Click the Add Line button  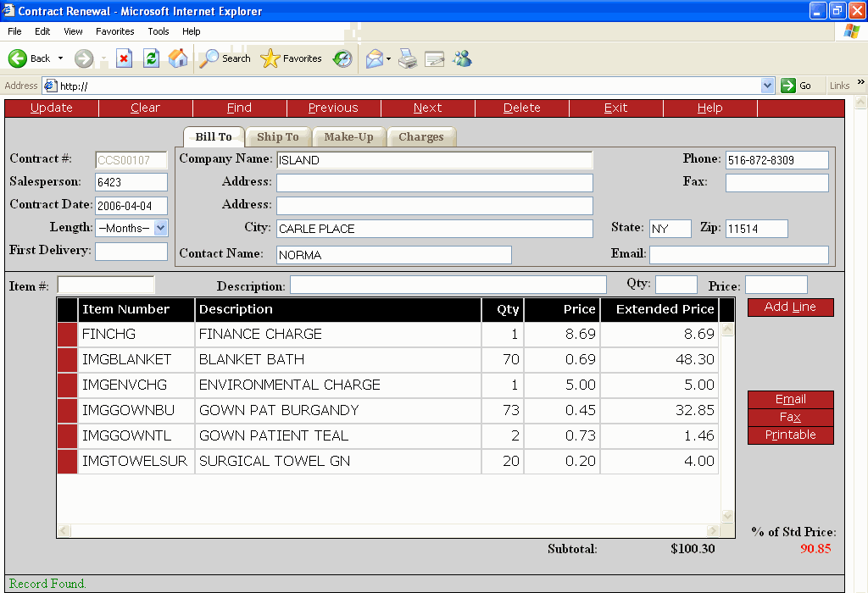click(x=791, y=308)
